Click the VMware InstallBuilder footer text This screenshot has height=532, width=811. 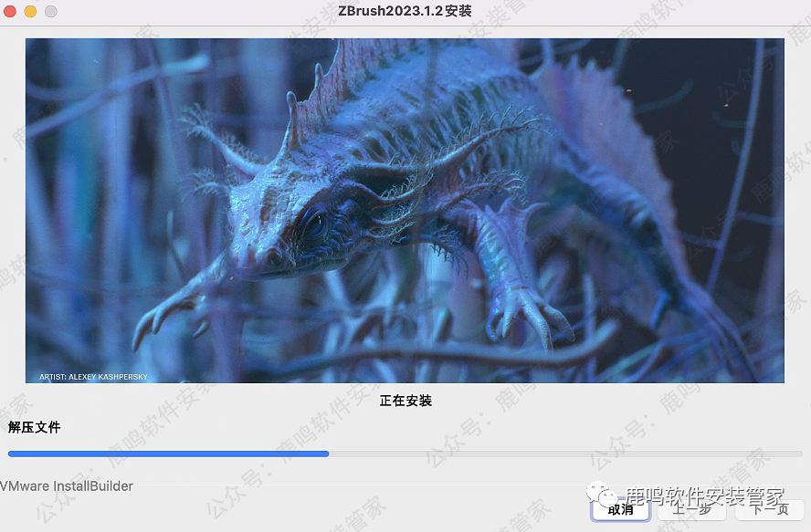pyautogui.click(x=66, y=486)
